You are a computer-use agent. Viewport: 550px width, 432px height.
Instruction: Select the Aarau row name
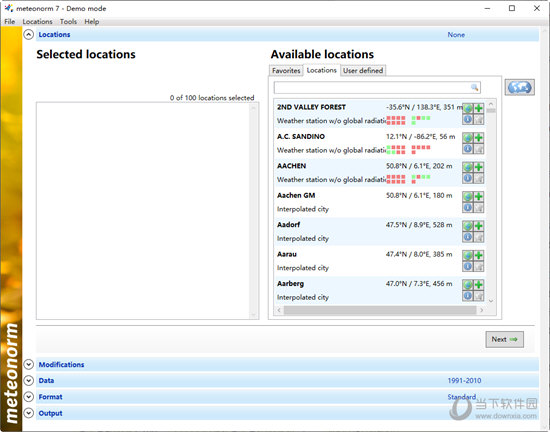tap(287, 255)
